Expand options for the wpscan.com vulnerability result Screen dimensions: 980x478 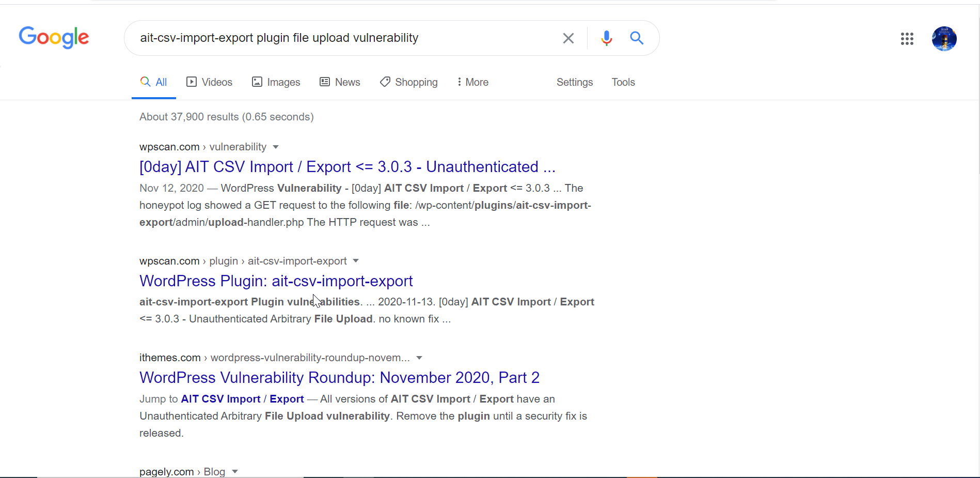[277, 147]
